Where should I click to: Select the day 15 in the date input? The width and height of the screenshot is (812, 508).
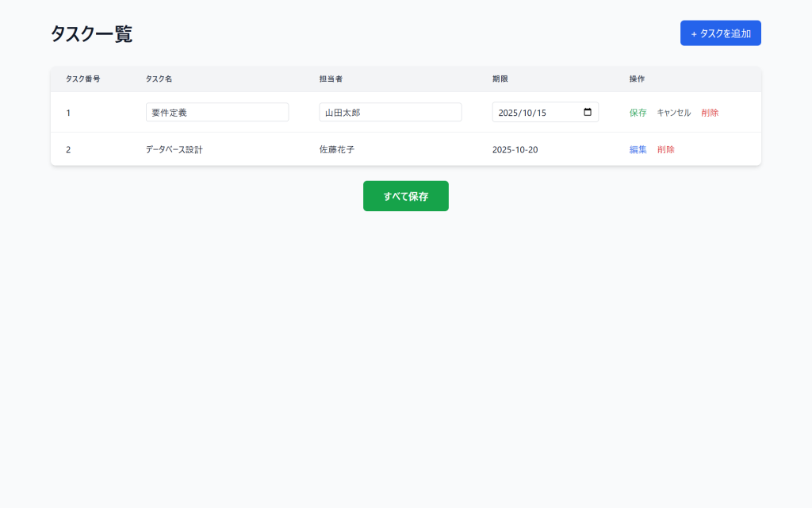point(541,113)
